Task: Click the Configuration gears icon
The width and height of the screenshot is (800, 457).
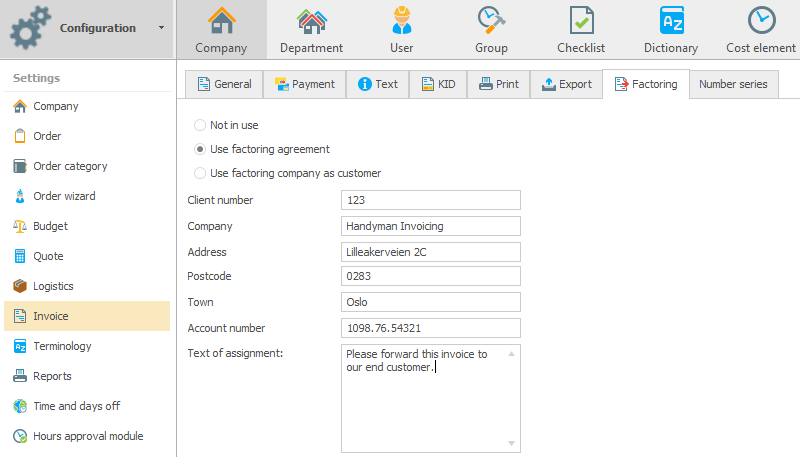Action: [30, 28]
